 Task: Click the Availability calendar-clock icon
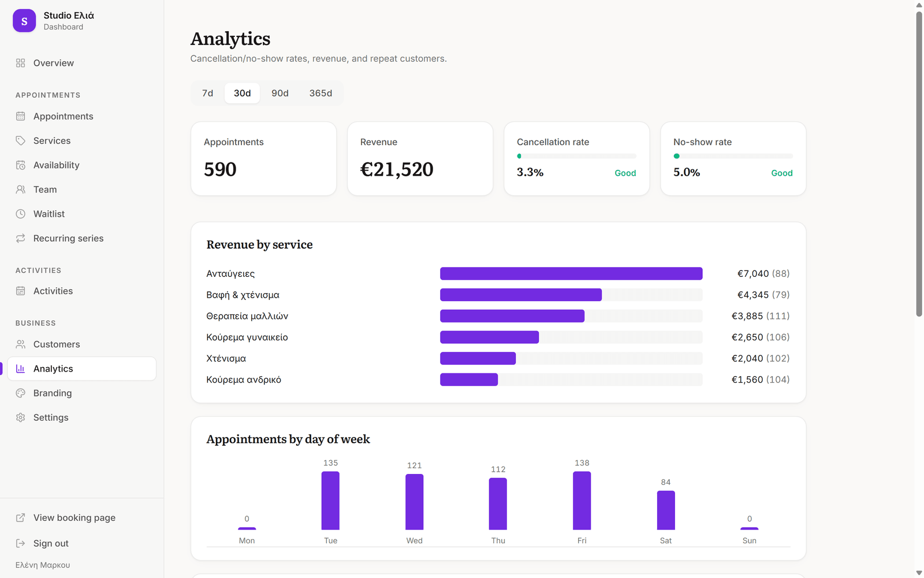21,165
